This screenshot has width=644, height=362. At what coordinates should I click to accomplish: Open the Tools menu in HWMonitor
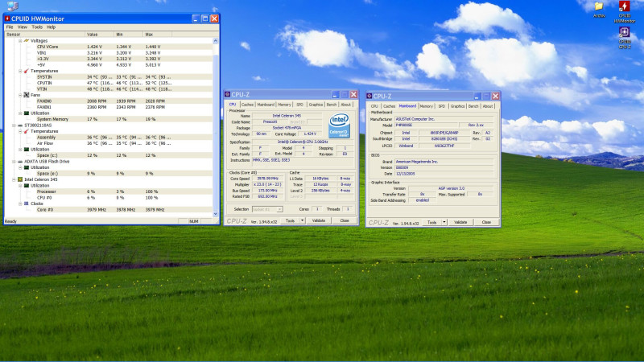click(37, 27)
